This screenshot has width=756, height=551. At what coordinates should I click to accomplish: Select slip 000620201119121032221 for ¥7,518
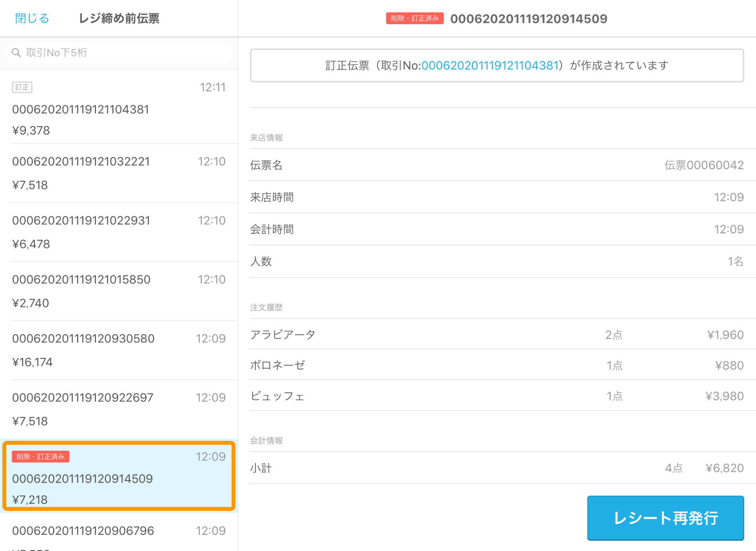point(118,173)
